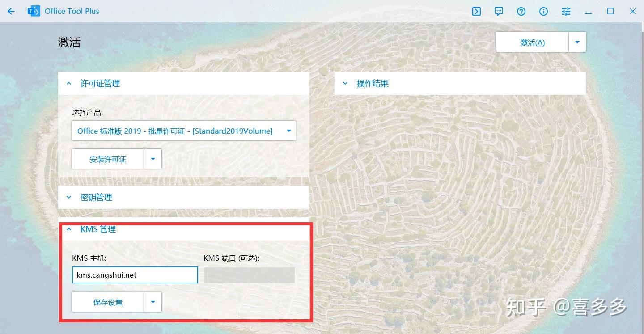Open the 选择产品 product dropdown
Screen dimensions: 644x334
click(184, 131)
